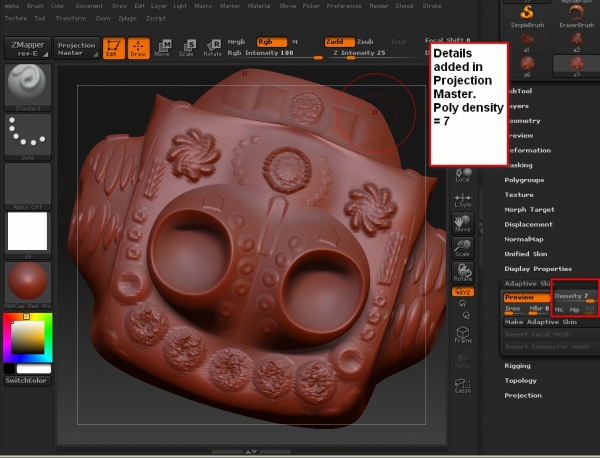600x458 pixels.
Task: Toggle Zsub sculpt mode
Action: pos(365,42)
